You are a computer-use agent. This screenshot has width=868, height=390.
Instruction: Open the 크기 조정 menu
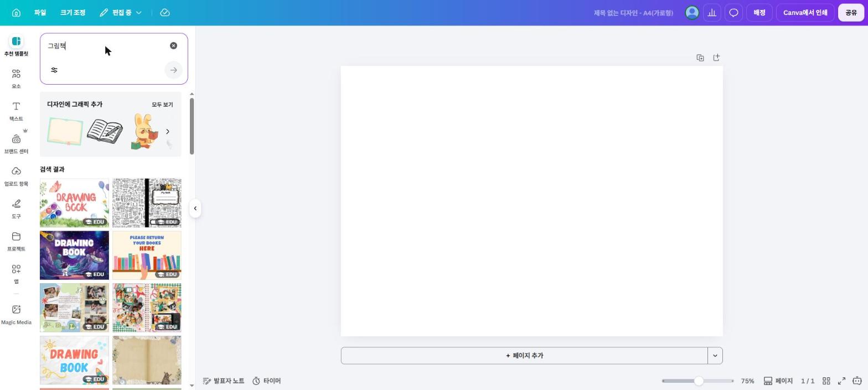[x=73, y=13]
